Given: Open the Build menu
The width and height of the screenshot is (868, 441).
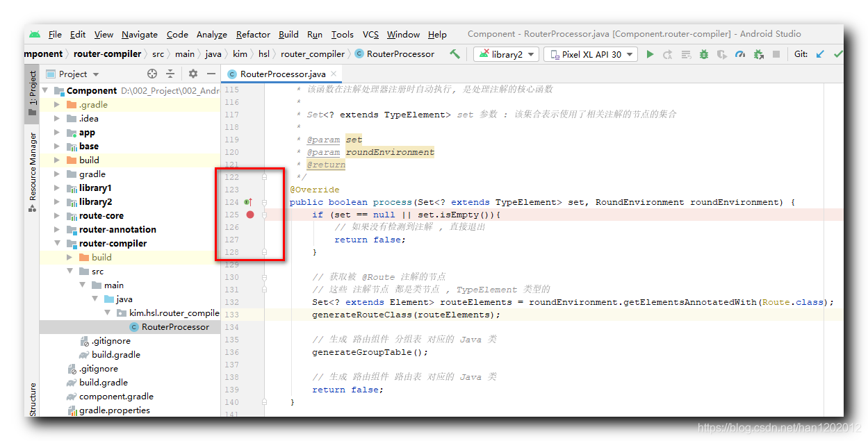Looking at the screenshot, I should (x=288, y=34).
